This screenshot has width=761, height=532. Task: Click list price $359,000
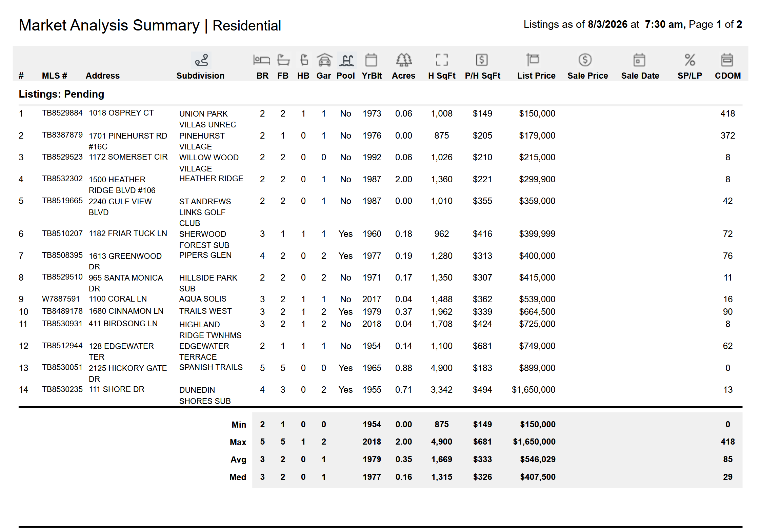coord(537,201)
